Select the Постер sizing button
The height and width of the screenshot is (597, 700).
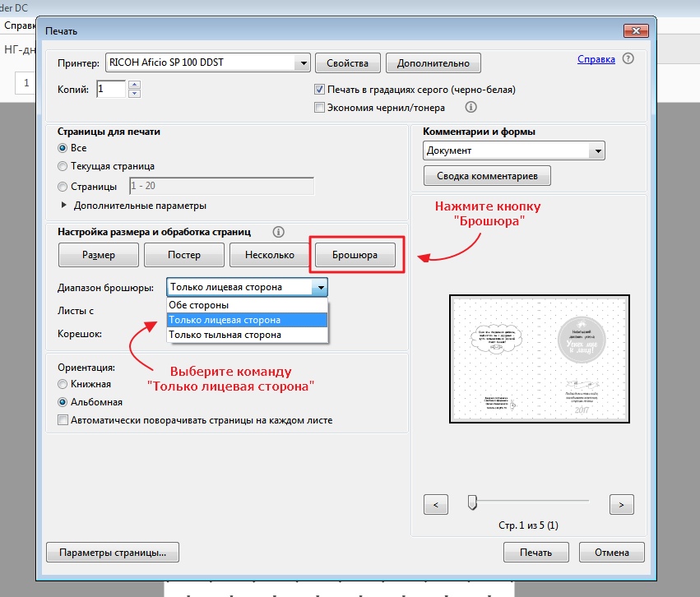(184, 255)
